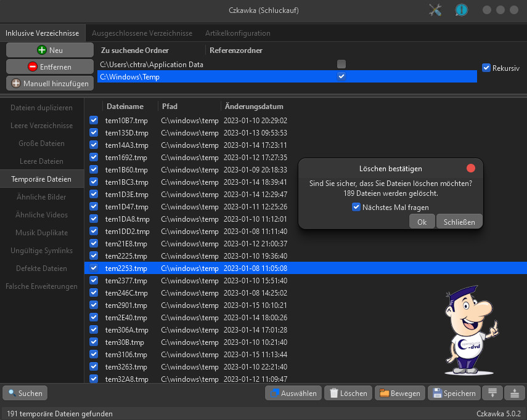Viewport: 527px width, 420px height.
Task: Open settings via the wrench-screwdriver icon
Action: point(435,10)
